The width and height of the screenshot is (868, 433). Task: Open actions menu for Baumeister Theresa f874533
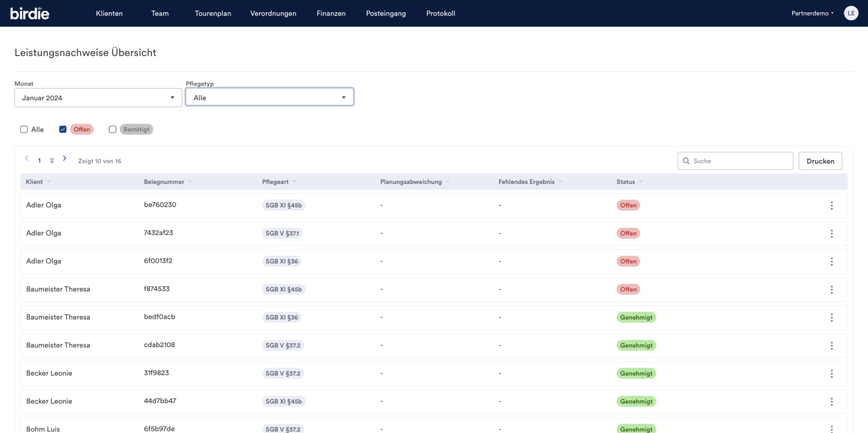pos(831,289)
